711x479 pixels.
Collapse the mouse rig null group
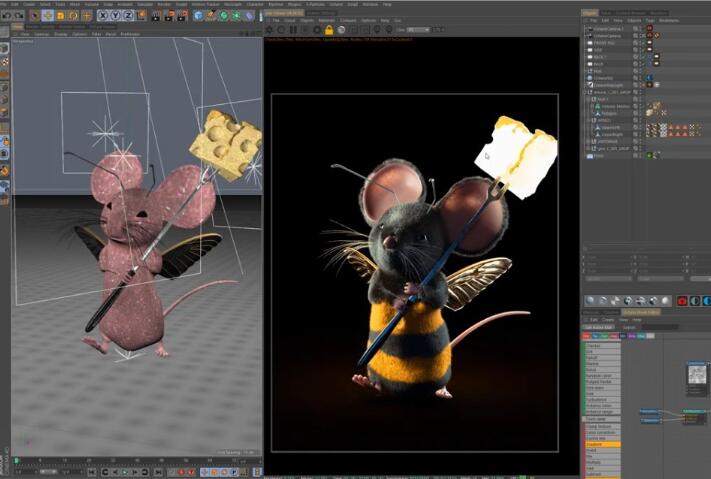coord(585,92)
